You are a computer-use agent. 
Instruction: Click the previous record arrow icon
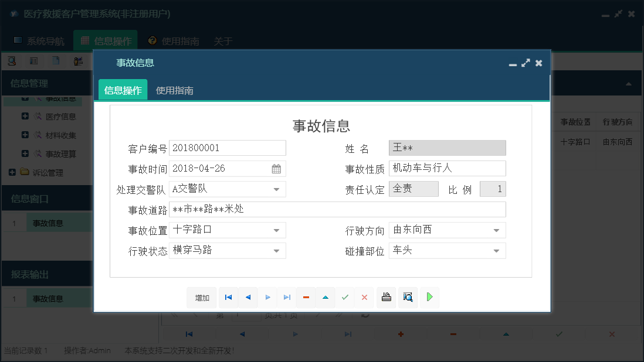(248, 297)
